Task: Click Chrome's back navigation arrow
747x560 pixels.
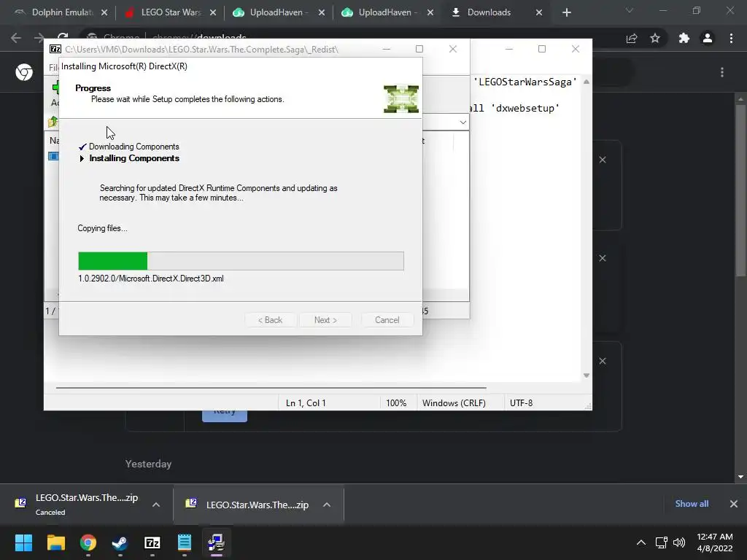Action: tap(16, 38)
